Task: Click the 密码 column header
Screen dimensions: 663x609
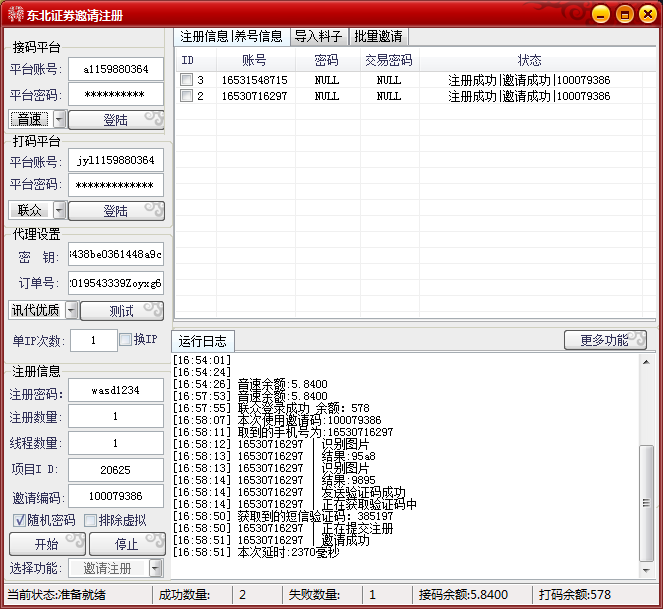Action: click(x=327, y=60)
